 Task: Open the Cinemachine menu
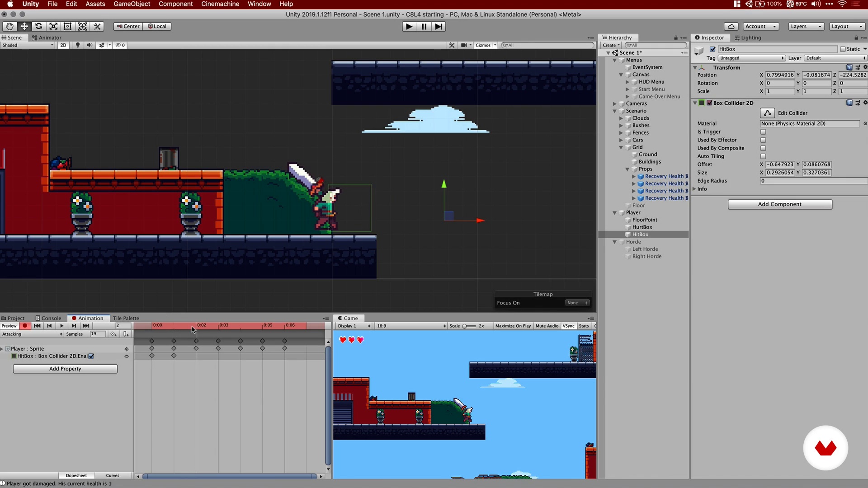tap(220, 4)
